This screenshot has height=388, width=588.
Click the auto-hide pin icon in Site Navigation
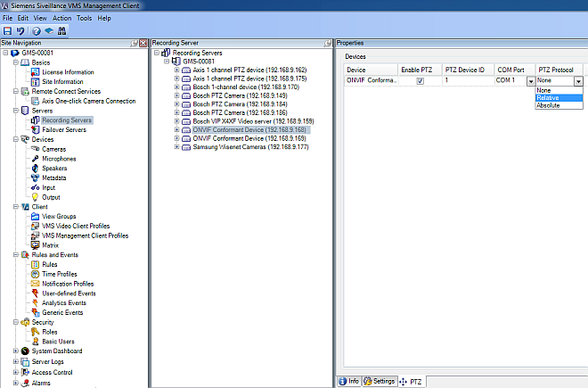135,43
